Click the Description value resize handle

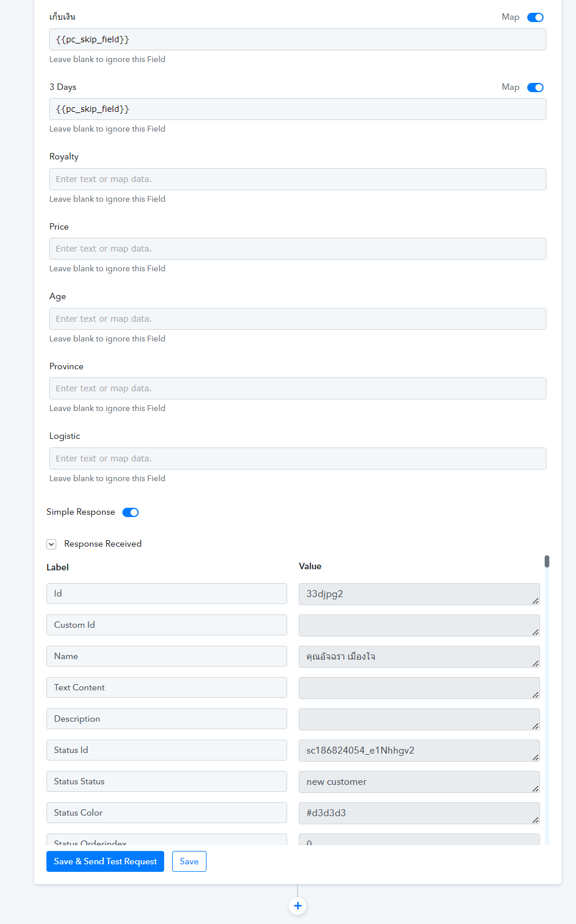(x=535, y=726)
